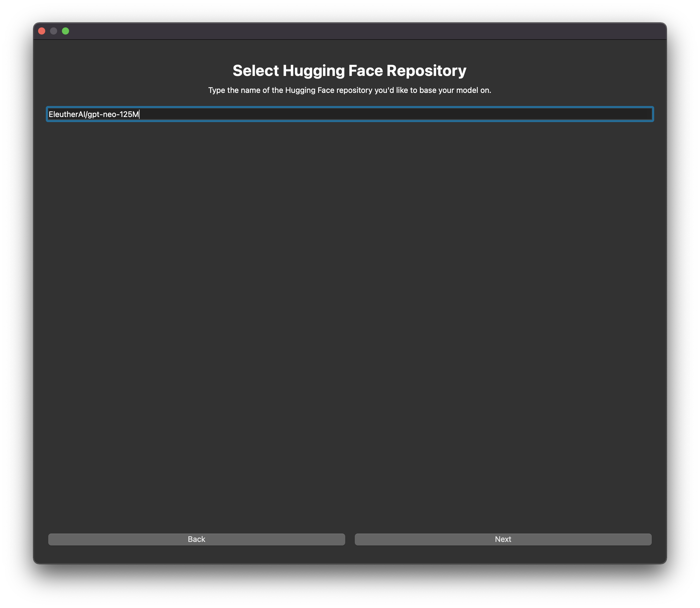Click the red close window control

41,31
